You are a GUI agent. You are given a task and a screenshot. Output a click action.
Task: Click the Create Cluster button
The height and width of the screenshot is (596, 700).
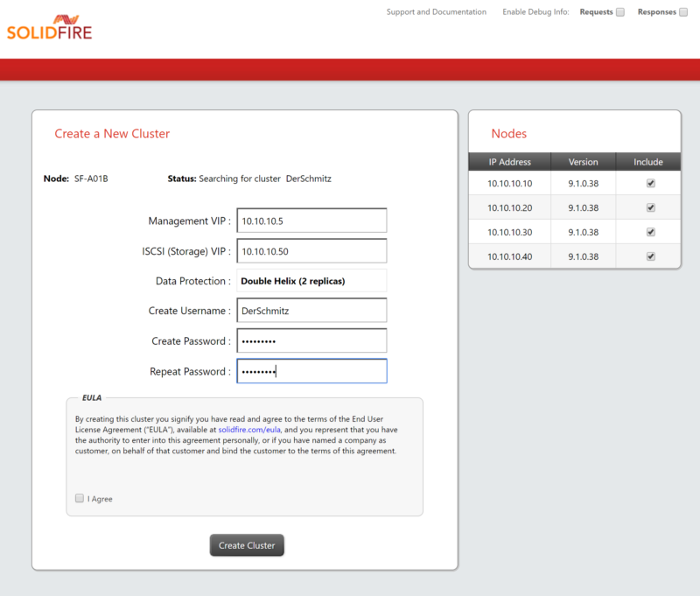[247, 544]
